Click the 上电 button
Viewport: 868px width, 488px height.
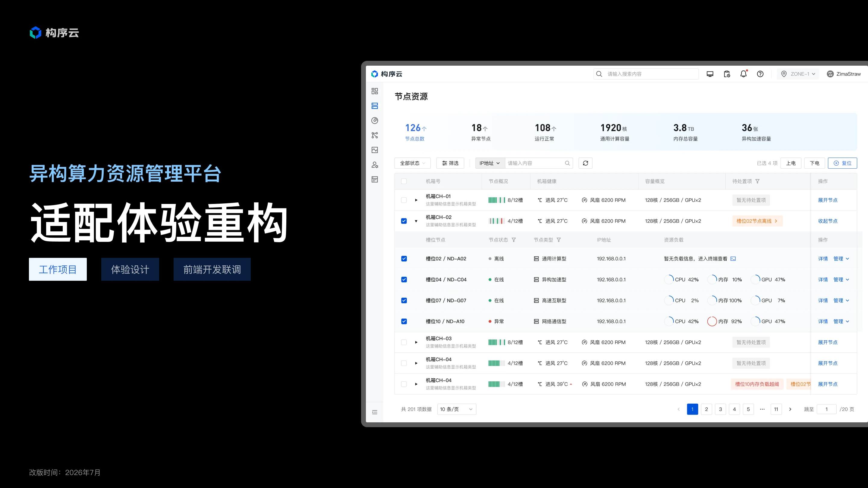pos(791,163)
